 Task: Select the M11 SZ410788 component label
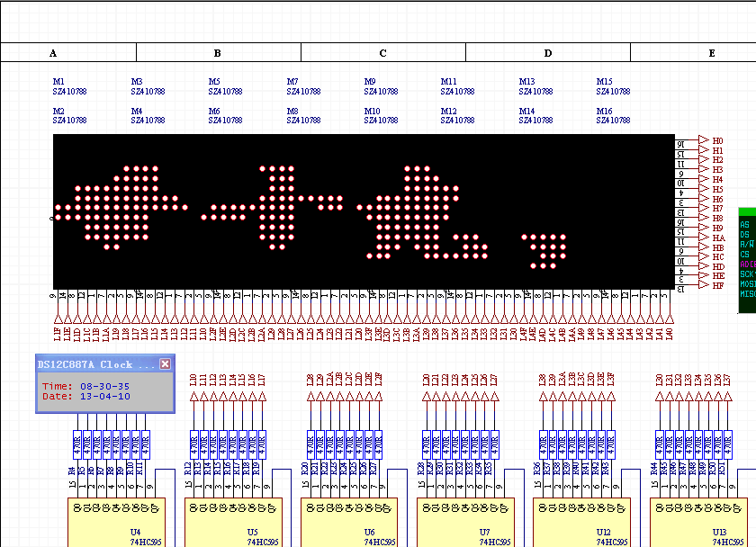coord(457,86)
